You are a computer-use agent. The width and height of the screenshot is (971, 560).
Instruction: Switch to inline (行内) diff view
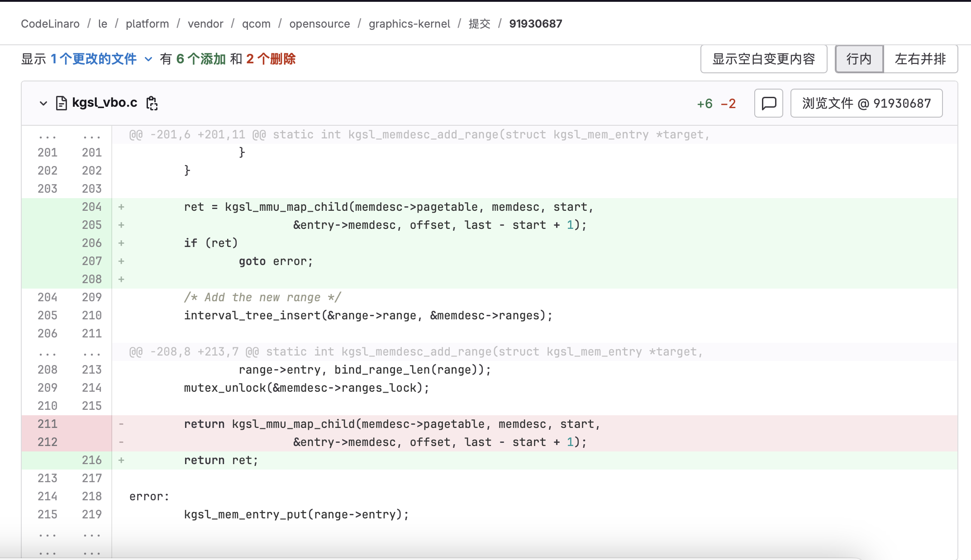coord(859,59)
